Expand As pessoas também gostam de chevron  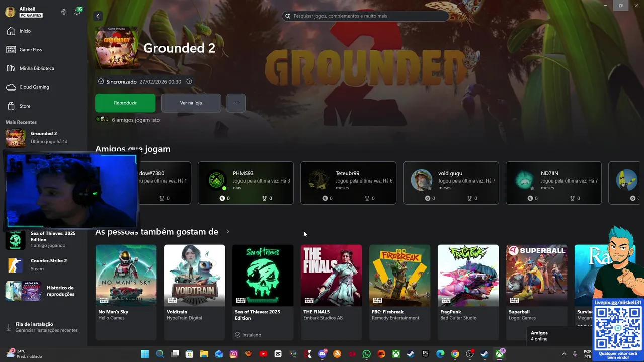point(228,231)
